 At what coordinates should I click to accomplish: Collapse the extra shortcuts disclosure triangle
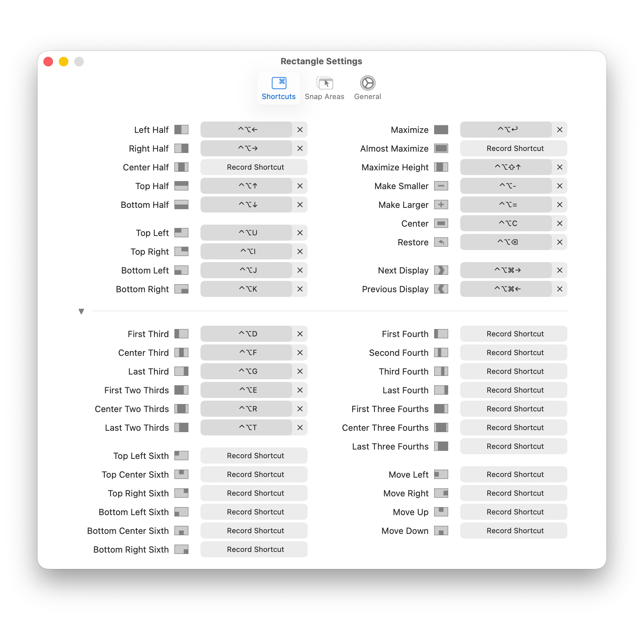click(81, 311)
